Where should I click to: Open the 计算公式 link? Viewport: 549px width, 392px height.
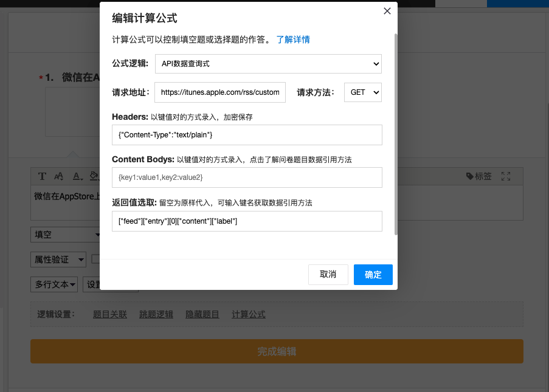249,314
